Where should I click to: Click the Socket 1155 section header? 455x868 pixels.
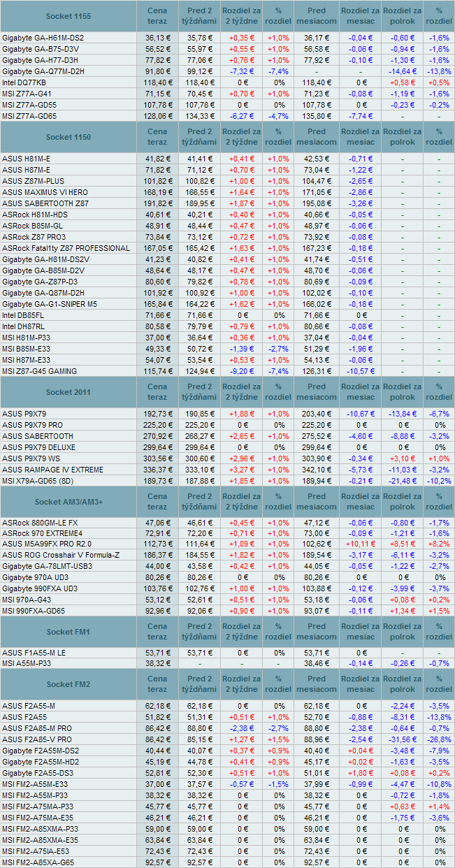coord(68,15)
